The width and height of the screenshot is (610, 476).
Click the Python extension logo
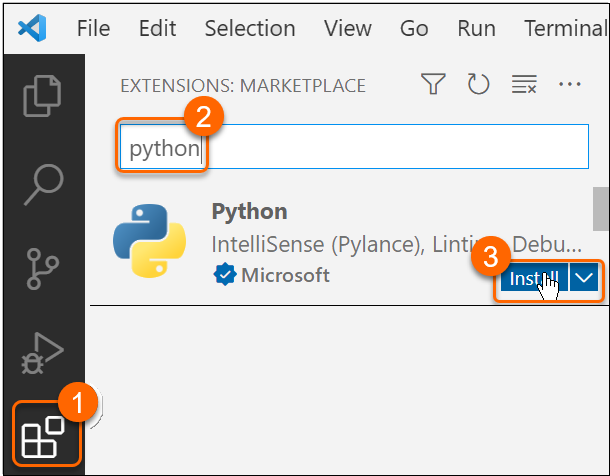click(149, 241)
